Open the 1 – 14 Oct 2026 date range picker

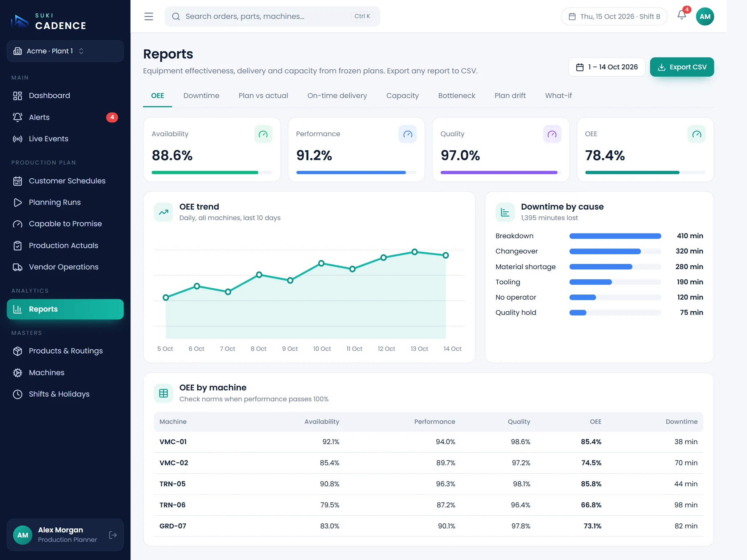[x=607, y=67]
